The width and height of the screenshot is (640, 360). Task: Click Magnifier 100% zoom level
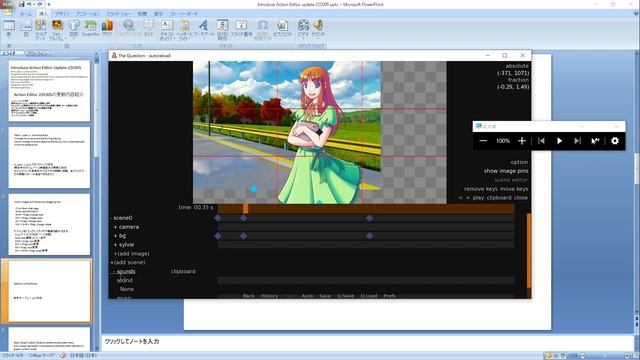[503, 141]
